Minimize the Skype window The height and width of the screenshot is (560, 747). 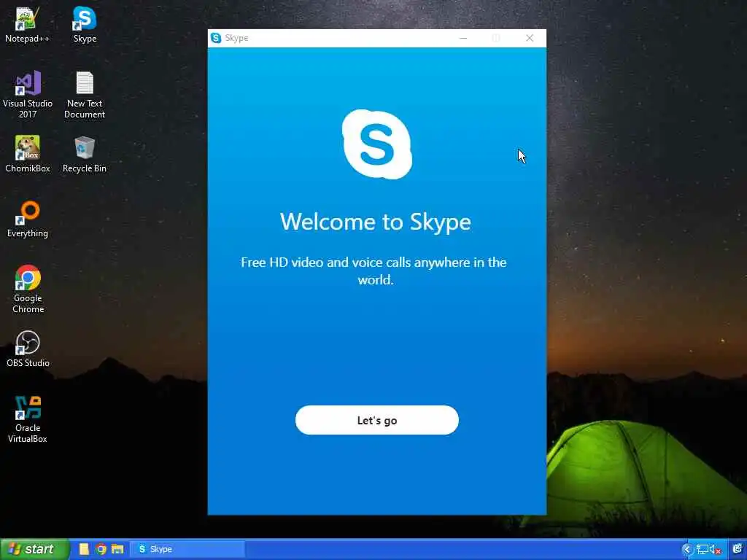pyautogui.click(x=463, y=38)
